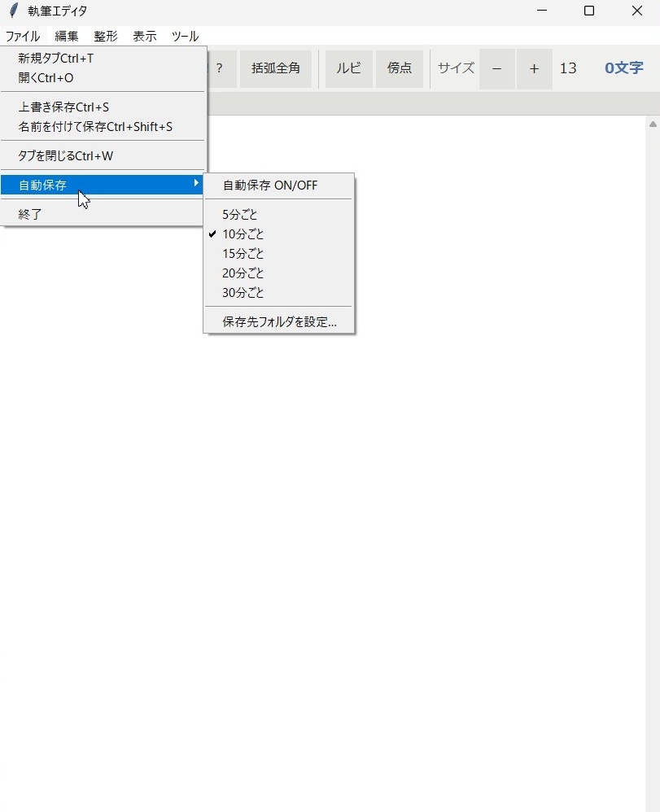Set autosave to 30分ごと
The image size is (660, 812).
tap(243, 293)
